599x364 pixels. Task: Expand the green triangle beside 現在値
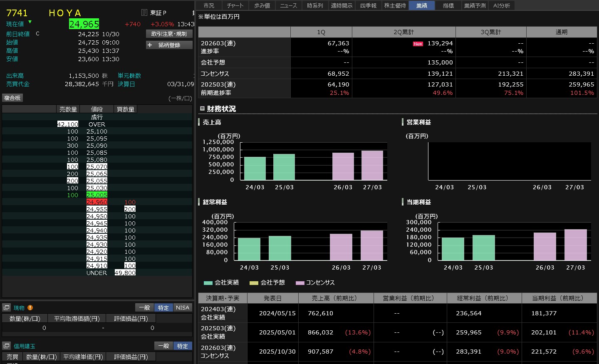(30, 22)
